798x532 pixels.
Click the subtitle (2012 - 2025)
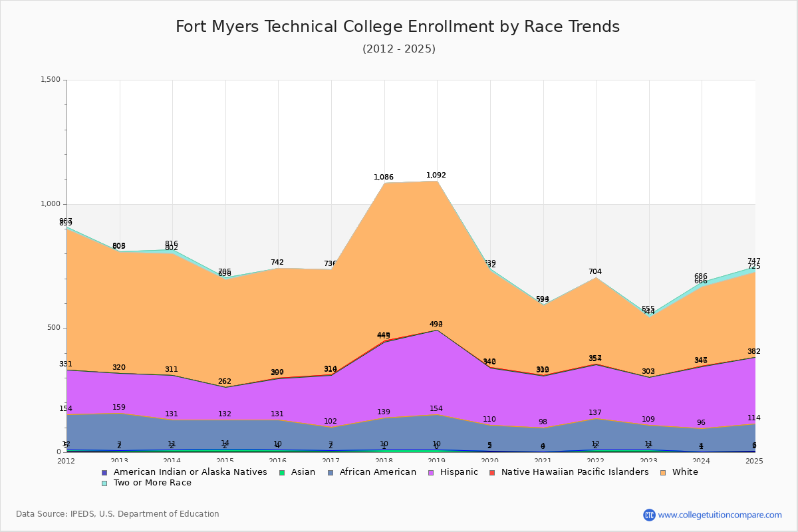tap(399, 49)
